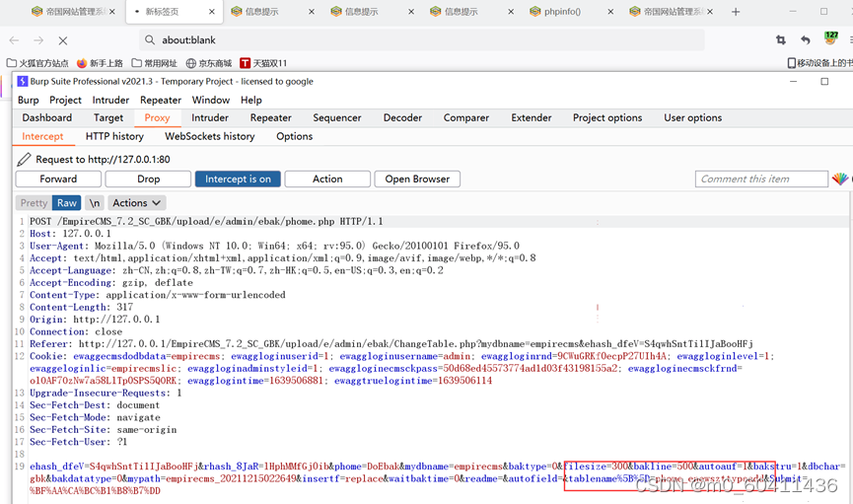Image resolution: width=853 pixels, height=504 pixels.
Task: Close the 新标签页 tab
Action: [212, 12]
